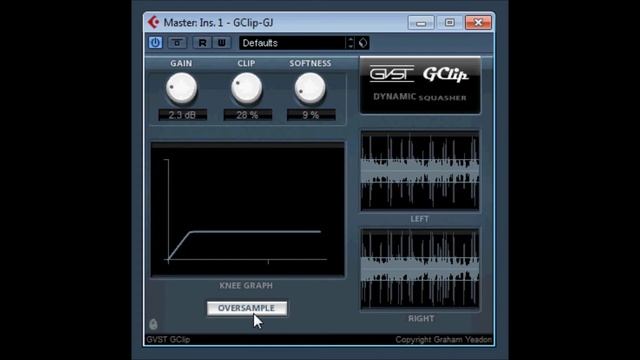Image resolution: width=640 pixels, height=360 pixels.
Task: Maximize the GClip plugin window
Action: [x=449, y=22]
